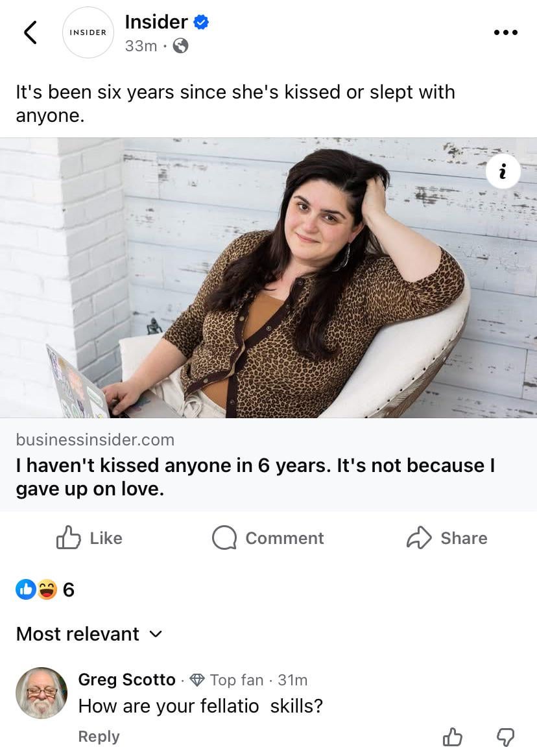Toggle Like on the Insider post

(89, 537)
